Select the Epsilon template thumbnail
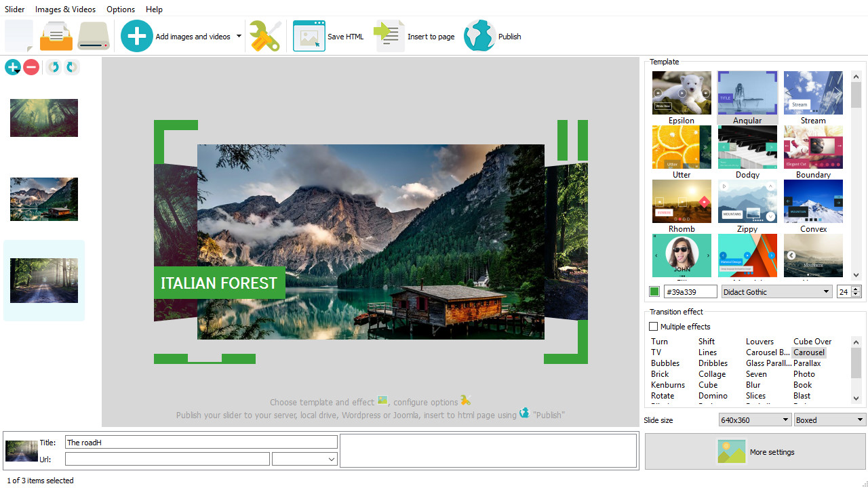Screen dimensions: 868x488 pos(682,93)
